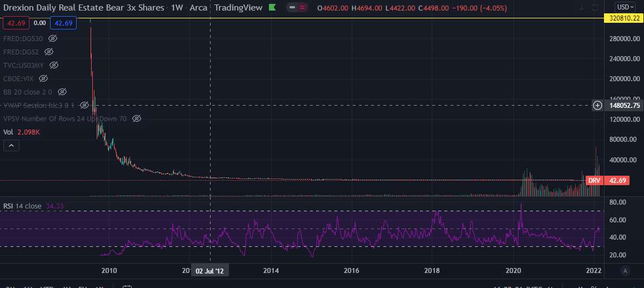Collapse the indicator legend with arrow button

(x=12, y=146)
